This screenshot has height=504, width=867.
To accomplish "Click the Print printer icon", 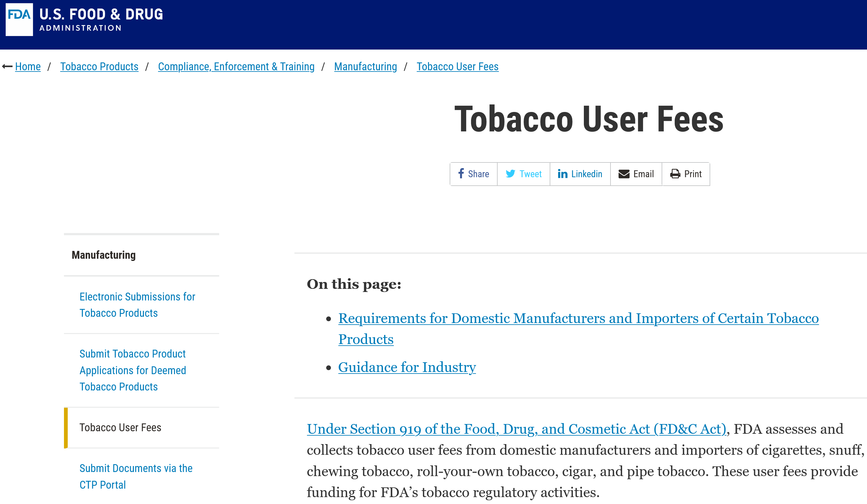I will 675,174.
